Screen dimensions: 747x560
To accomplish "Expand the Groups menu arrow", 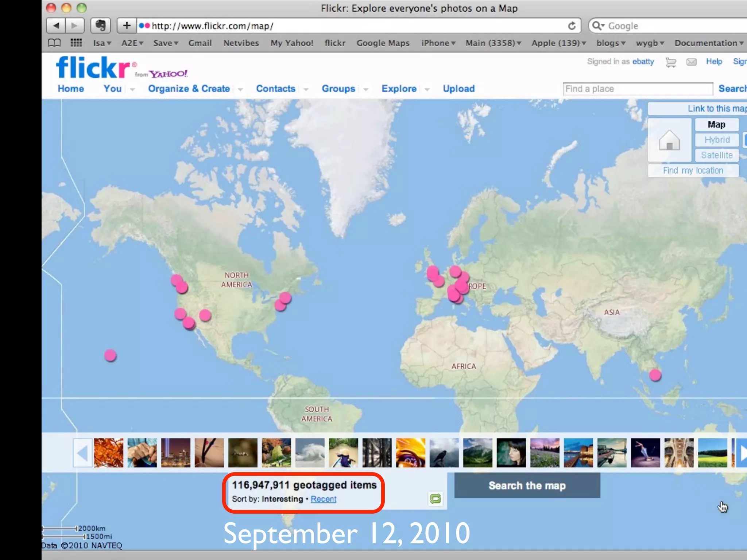I will [366, 89].
